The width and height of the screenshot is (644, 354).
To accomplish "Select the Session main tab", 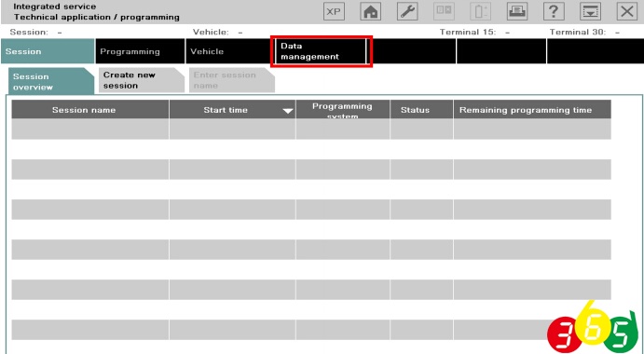I will (x=48, y=51).
